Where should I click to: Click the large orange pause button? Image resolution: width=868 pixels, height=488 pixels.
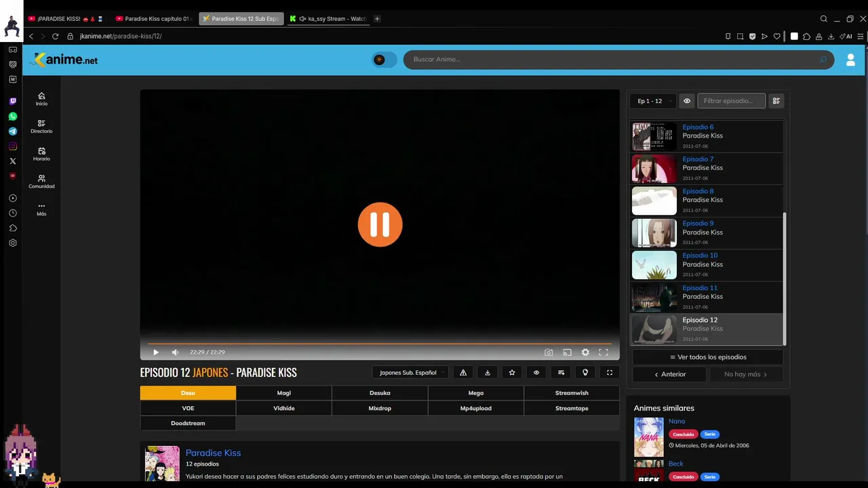click(380, 224)
